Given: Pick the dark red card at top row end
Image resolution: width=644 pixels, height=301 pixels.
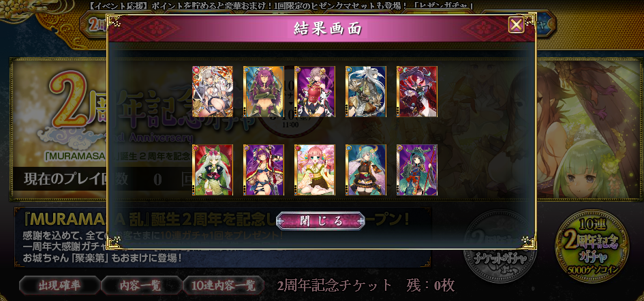Looking at the screenshot, I should [417, 91].
